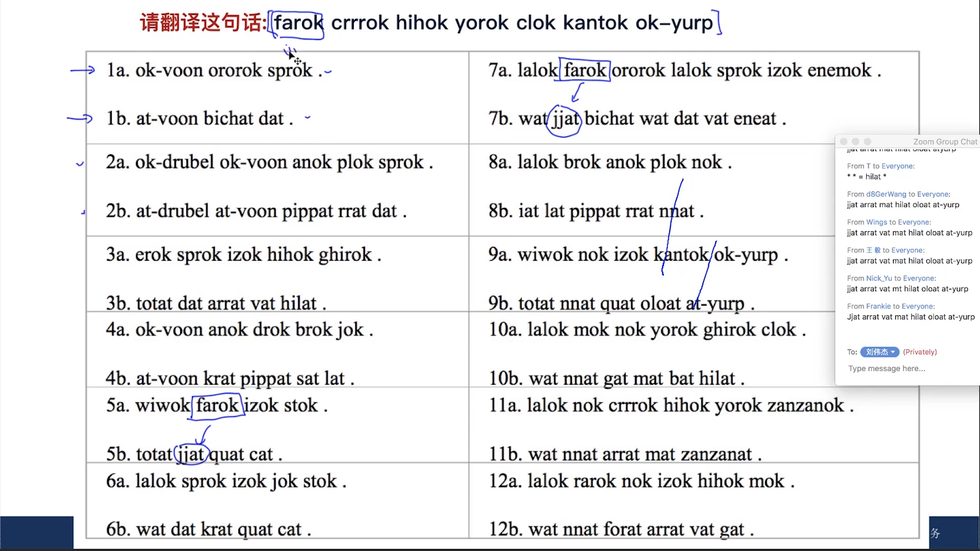Viewport: 980px width, 551px height.
Task: Click sender 'T' in the chat list
Action: [868, 166]
